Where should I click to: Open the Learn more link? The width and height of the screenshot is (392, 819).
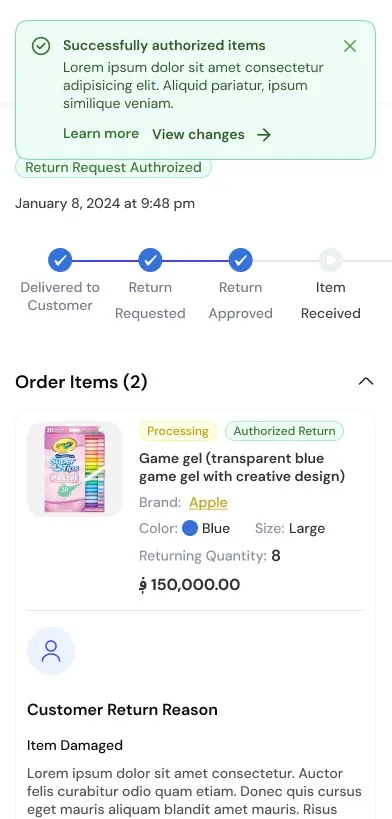101,134
